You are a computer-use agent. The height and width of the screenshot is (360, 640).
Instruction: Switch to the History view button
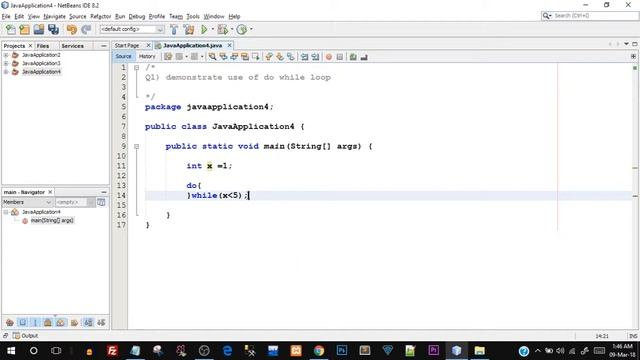[x=147, y=57]
